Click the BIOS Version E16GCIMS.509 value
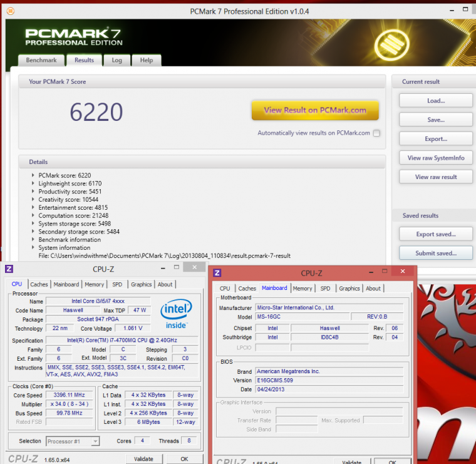The height and width of the screenshot is (464, 476). [x=329, y=380]
